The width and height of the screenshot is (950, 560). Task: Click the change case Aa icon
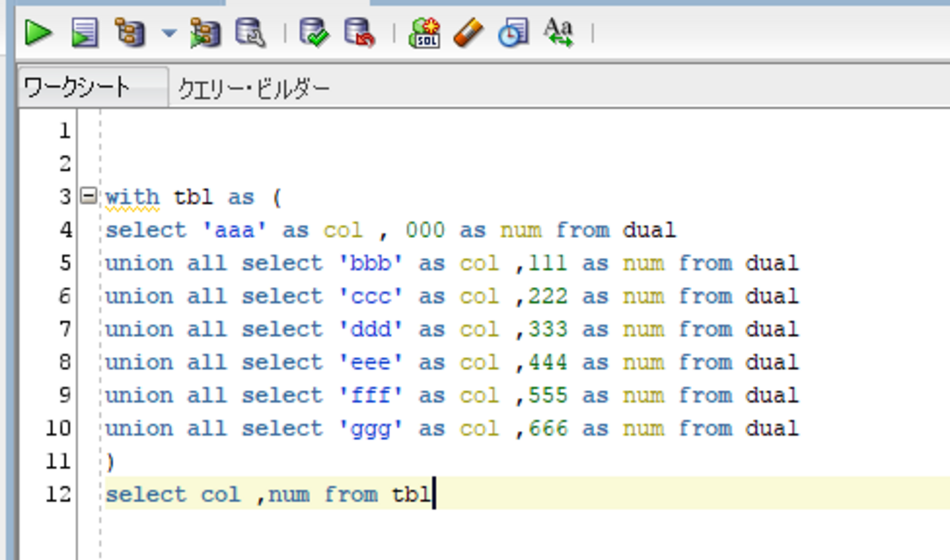(x=559, y=33)
